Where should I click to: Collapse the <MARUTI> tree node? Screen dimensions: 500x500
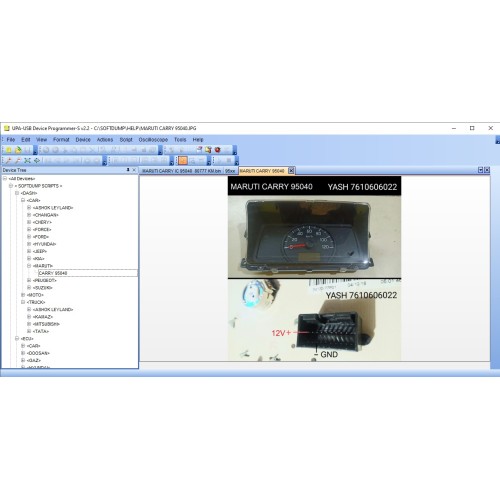[x=29, y=266]
